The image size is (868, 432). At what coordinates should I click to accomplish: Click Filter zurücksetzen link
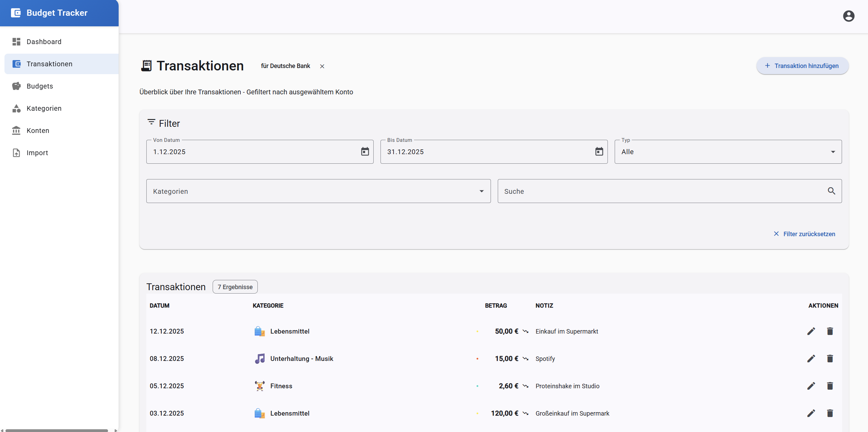coord(804,234)
